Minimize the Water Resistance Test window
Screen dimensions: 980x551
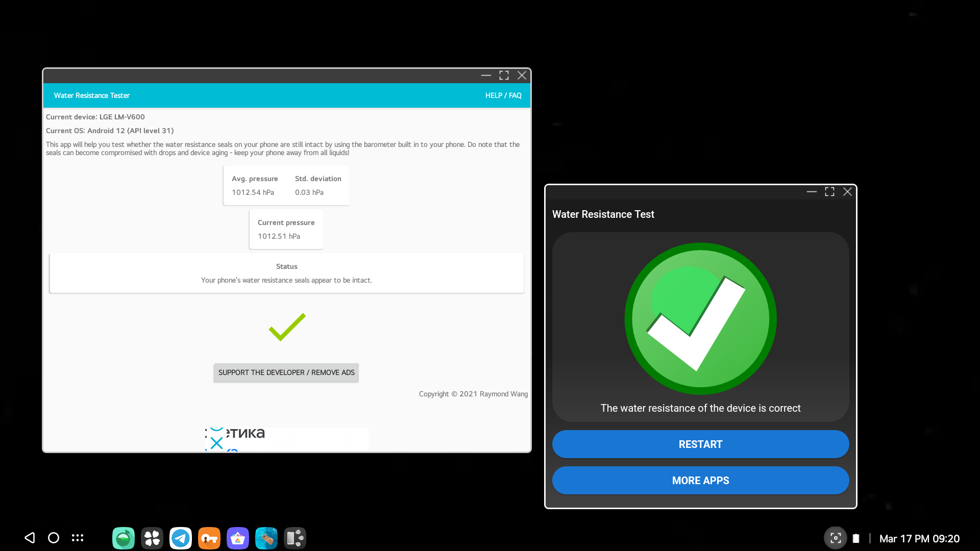pos(812,192)
